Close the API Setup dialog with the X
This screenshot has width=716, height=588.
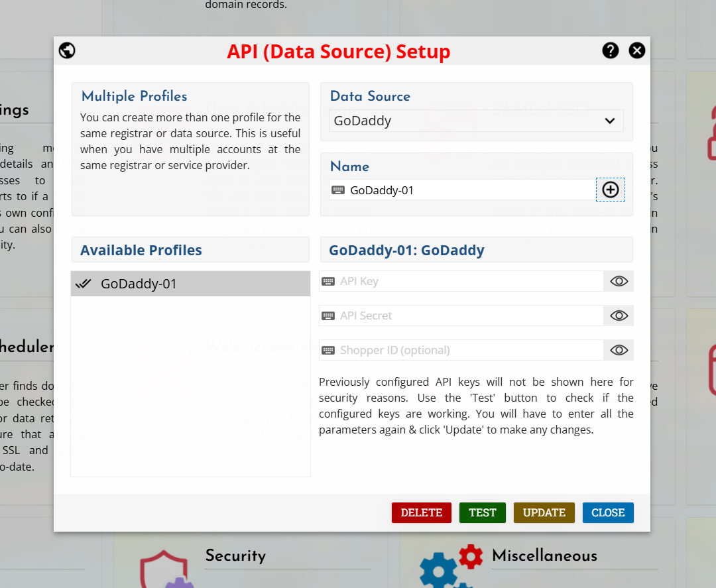[636, 50]
